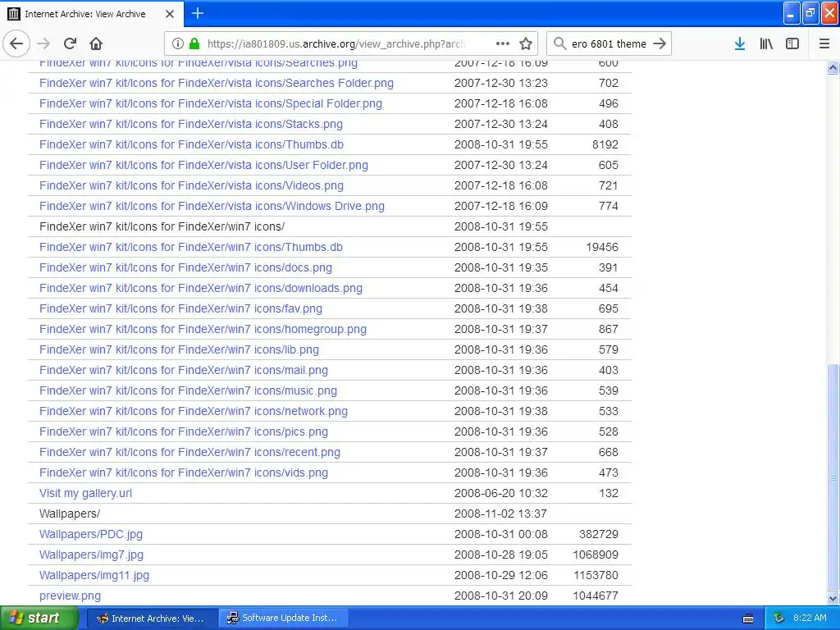The image size is (840, 630).
Task: Close the Internet Archive tab
Action: point(170,14)
